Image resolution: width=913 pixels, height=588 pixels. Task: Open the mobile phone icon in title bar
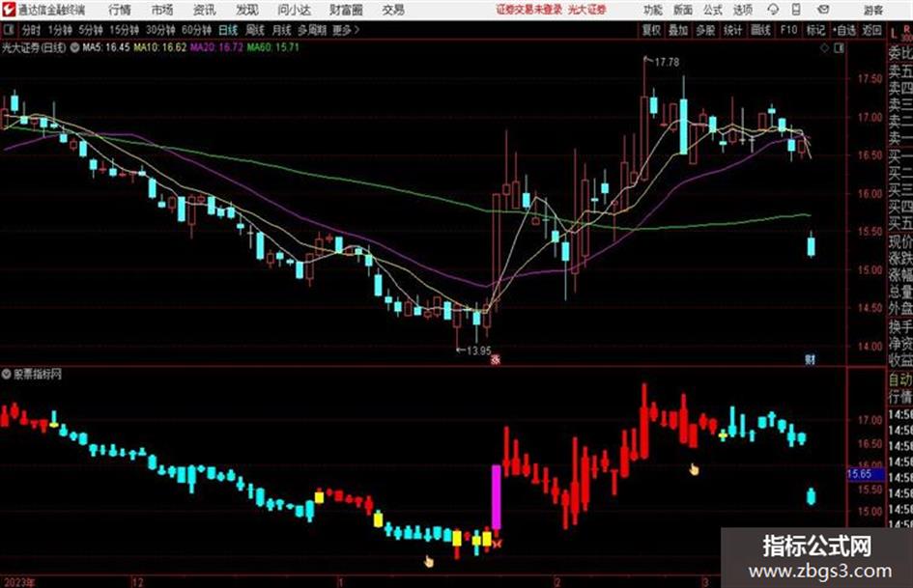[796, 10]
